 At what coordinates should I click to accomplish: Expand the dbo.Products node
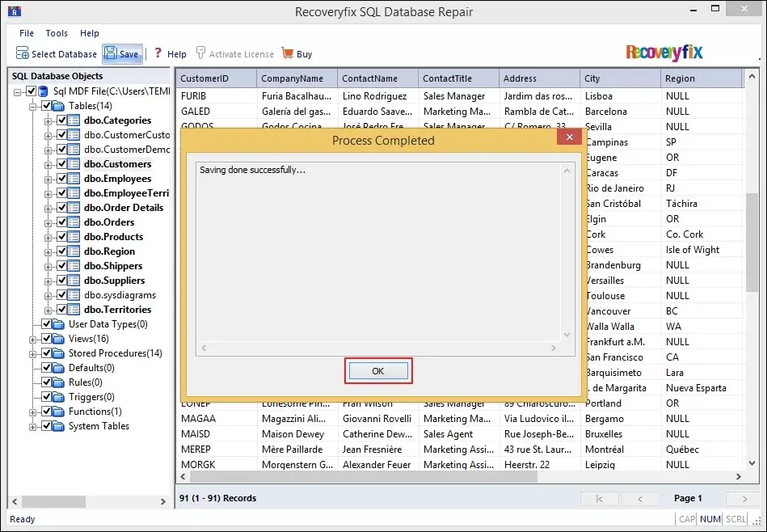pyautogui.click(x=48, y=238)
